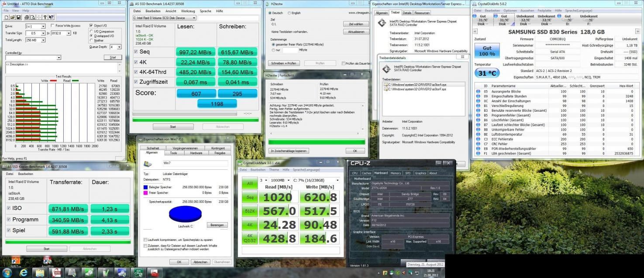Select Unbekannt F: drive in CrystalDiskInfo

(x=589, y=20)
